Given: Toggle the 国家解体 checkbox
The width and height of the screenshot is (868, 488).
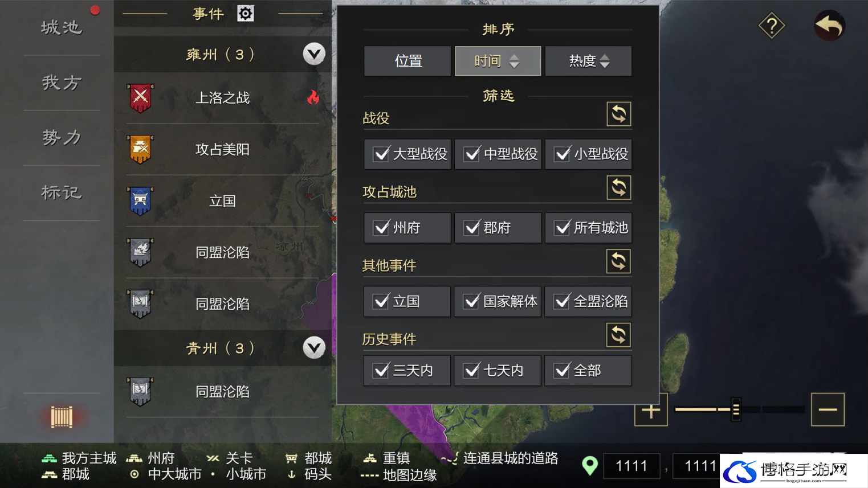Looking at the screenshot, I should coord(471,301).
